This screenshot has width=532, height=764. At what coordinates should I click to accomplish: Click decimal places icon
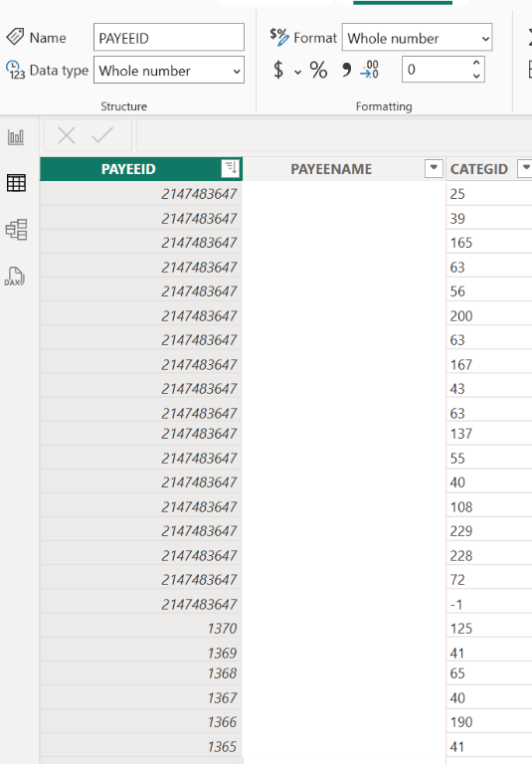(x=369, y=70)
